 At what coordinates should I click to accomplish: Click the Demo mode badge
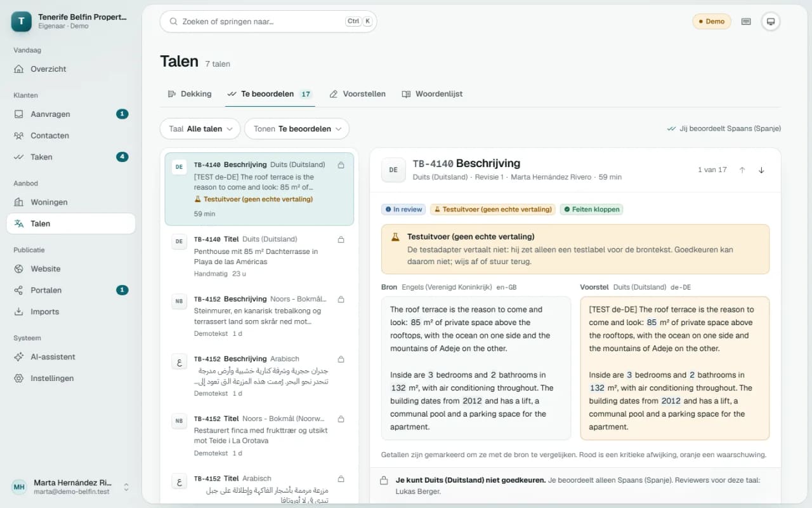point(711,22)
